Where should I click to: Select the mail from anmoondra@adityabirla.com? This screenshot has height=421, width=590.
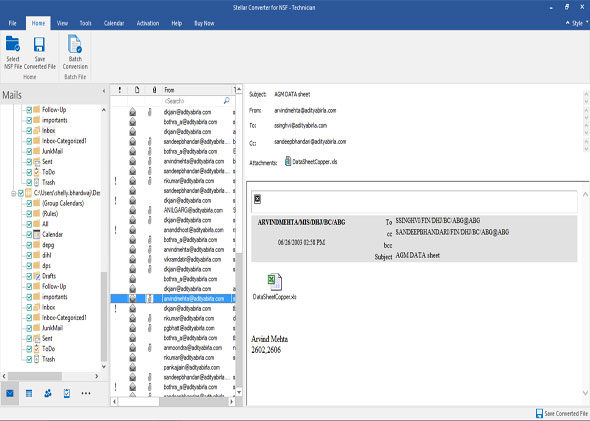(x=173, y=348)
